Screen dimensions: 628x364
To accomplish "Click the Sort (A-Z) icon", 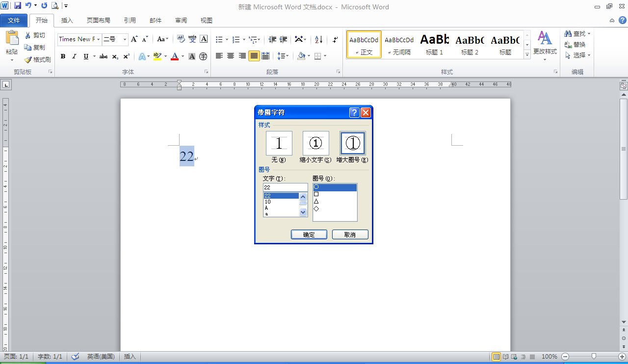I will tap(318, 39).
